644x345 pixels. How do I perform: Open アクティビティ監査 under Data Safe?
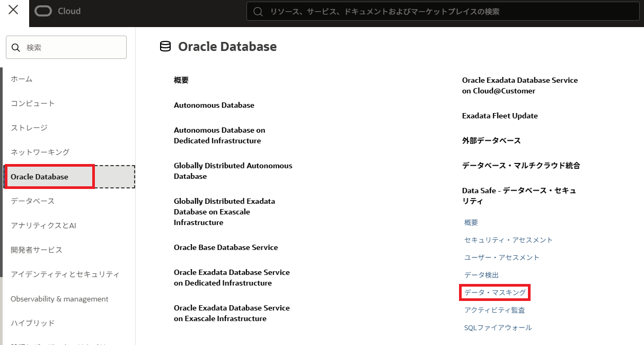point(495,310)
